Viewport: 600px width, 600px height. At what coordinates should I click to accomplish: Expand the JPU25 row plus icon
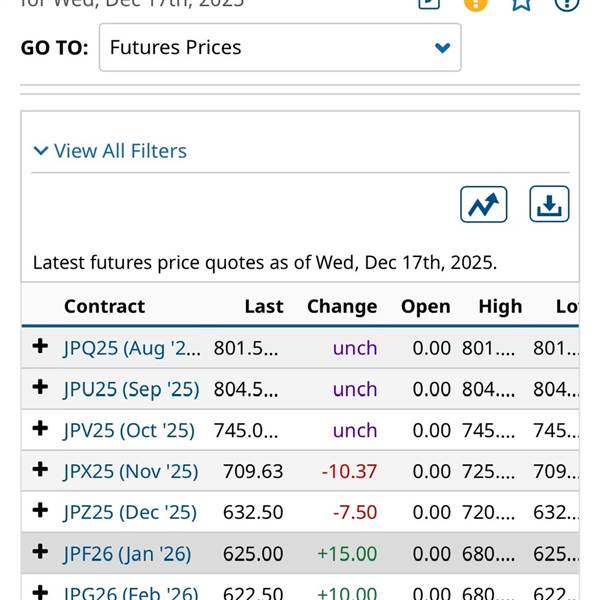(x=41, y=388)
